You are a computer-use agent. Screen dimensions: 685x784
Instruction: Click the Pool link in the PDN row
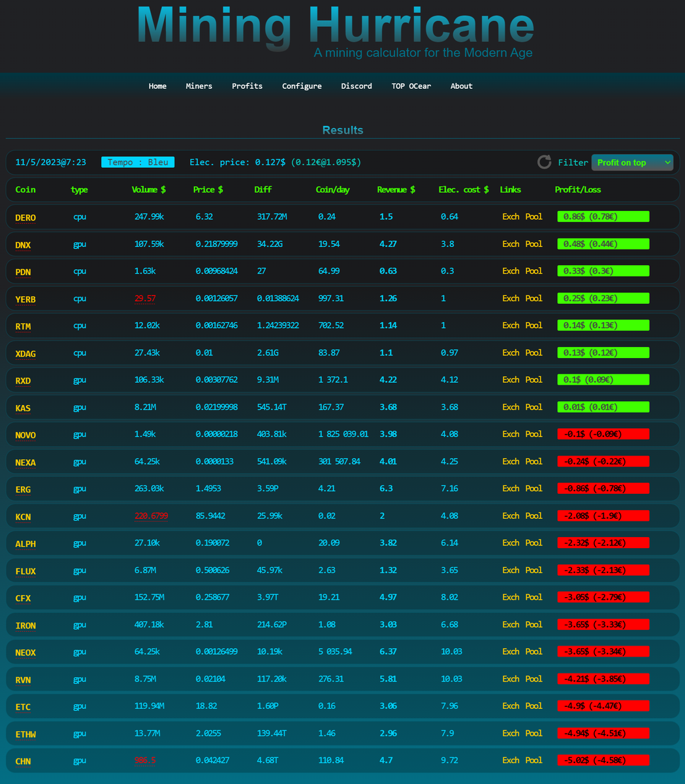pos(534,270)
